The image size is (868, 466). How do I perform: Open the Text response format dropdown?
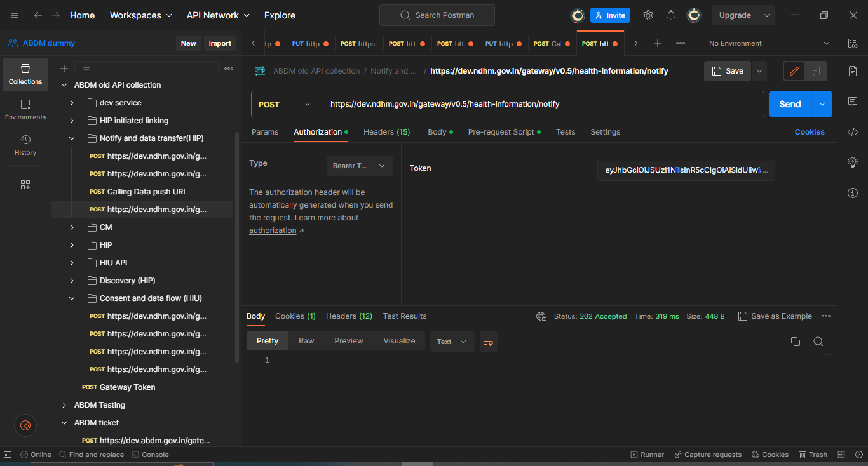point(452,342)
